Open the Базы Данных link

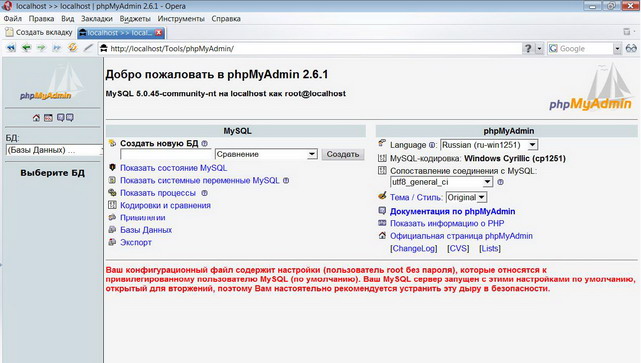point(146,230)
